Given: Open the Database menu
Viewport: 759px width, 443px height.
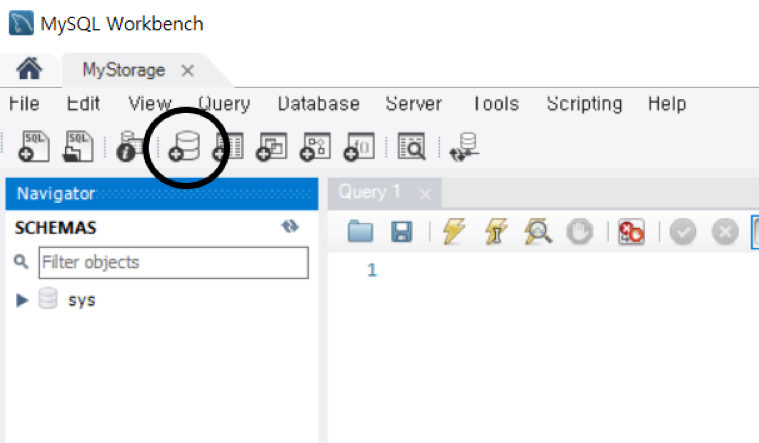Looking at the screenshot, I should (x=319, y=104).
